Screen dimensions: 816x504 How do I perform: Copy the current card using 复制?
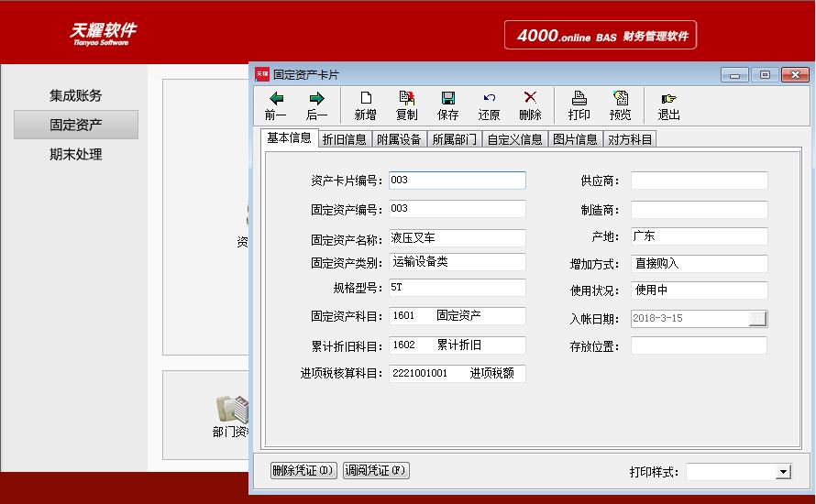(406, 105)
